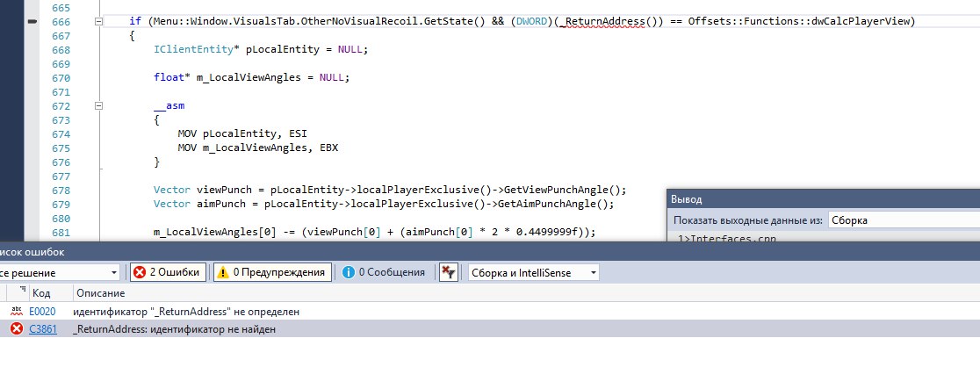The width and height of the screenshot is (980, 367).
Task: Click the 0.4499999f value on line 681
Action: pos(547,233)
